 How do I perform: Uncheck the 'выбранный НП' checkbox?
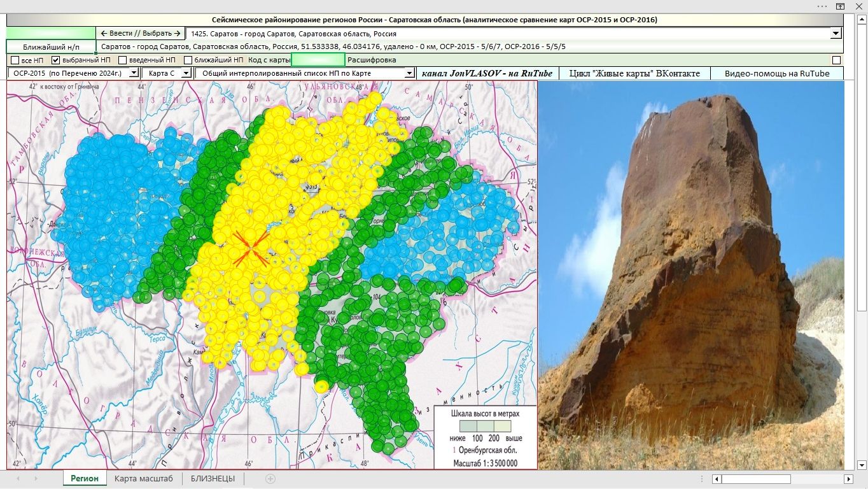click(x=56, y=60)
